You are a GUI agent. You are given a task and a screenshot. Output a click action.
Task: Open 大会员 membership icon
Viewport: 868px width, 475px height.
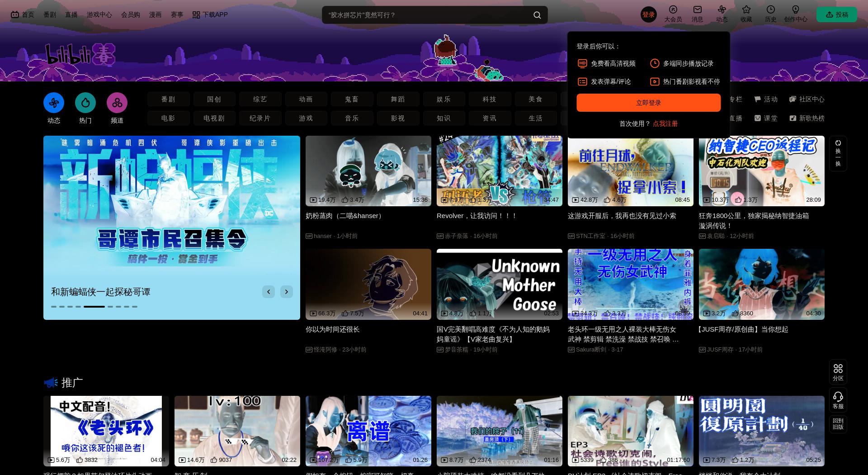coord(673,14)
